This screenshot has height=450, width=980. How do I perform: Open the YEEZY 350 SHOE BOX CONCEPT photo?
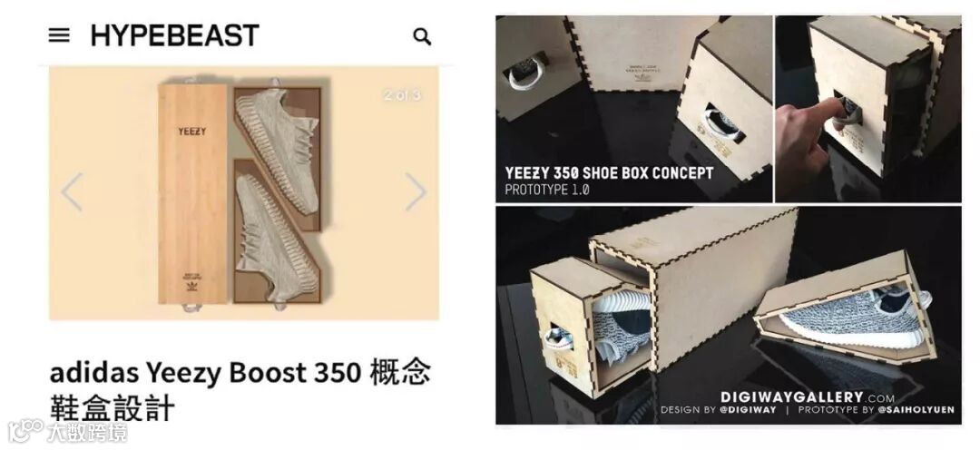coord(633,109)
